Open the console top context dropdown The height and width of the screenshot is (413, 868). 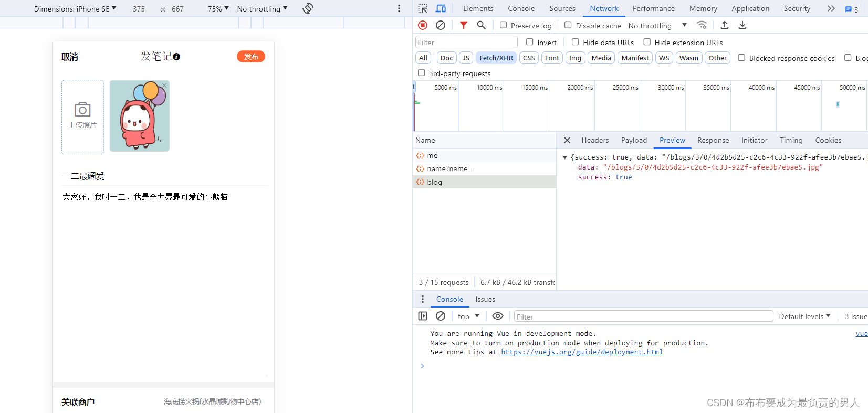[468, 316]
